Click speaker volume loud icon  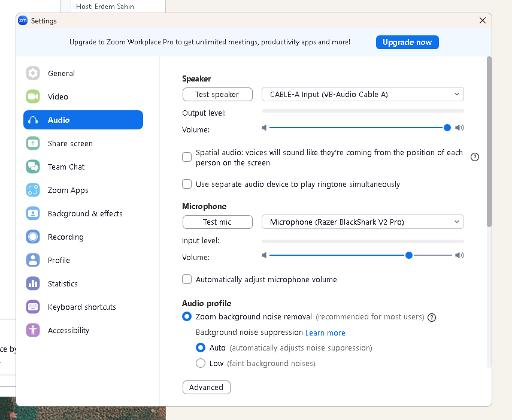(x=459, y=128)
